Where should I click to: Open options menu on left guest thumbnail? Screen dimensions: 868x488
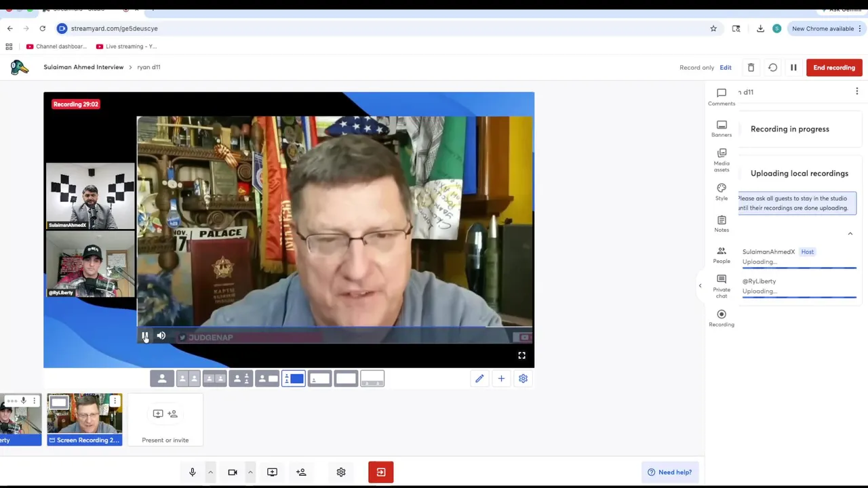pos(34,401)
